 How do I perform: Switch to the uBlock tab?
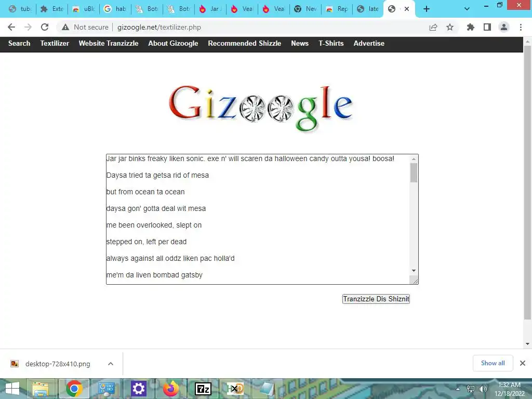(x=84, y=9)
